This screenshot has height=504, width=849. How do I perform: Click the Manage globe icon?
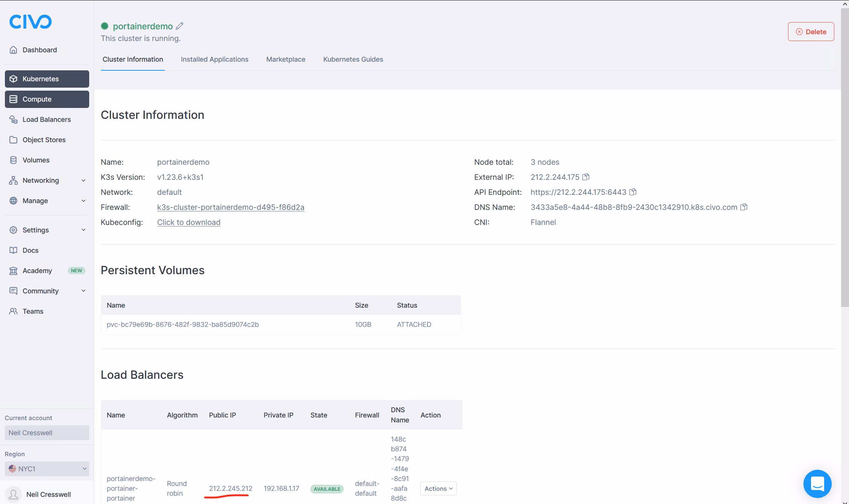point(14,200)
